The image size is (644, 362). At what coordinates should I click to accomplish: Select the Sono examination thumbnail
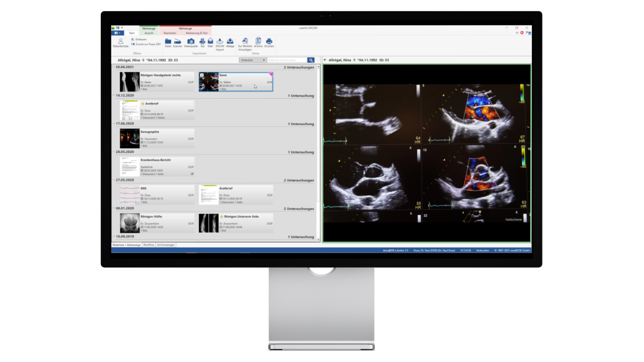[x=209, y=82]
